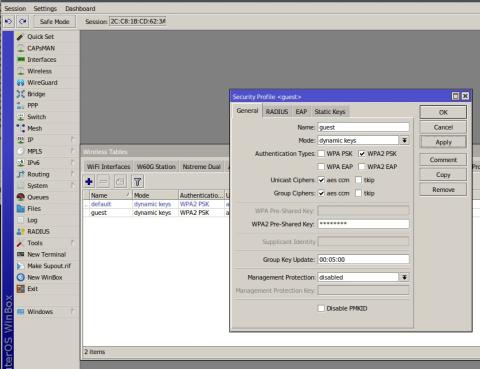Switch to the Static Keys tab
The image size is (480, 369).
coord(330,112)
